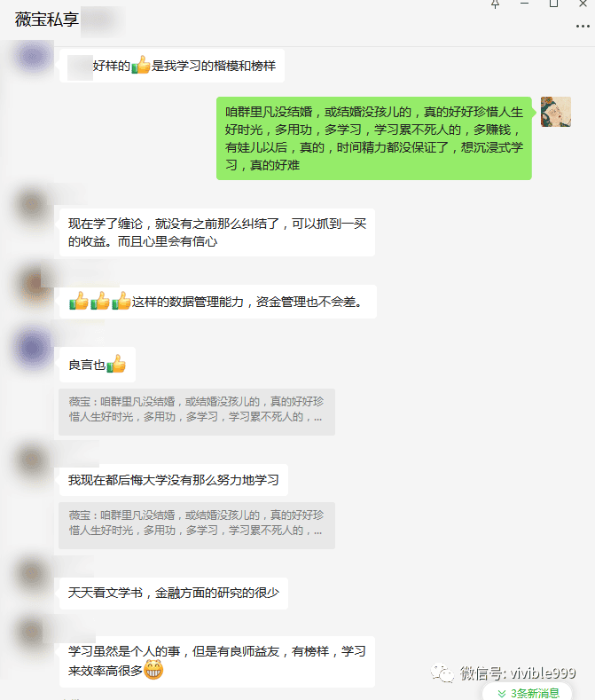Pin the chat window on top

[x=495, y=4]
